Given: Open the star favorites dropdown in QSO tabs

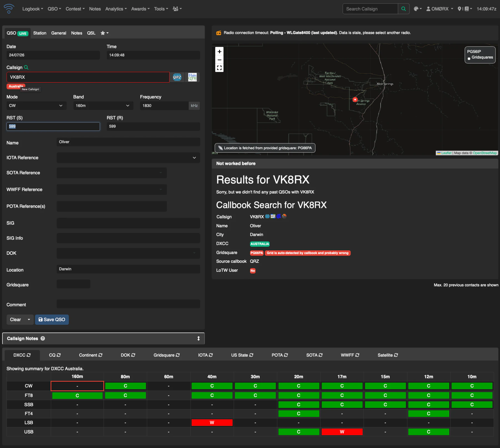Looking at the screenshot, I should [x=104, y=33].
